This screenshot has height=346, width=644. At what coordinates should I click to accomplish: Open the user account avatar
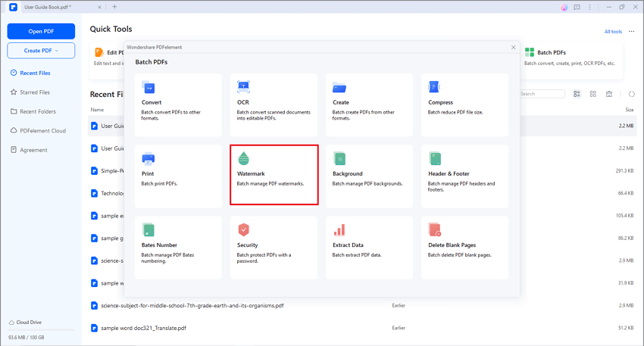(x=564, y=8)
